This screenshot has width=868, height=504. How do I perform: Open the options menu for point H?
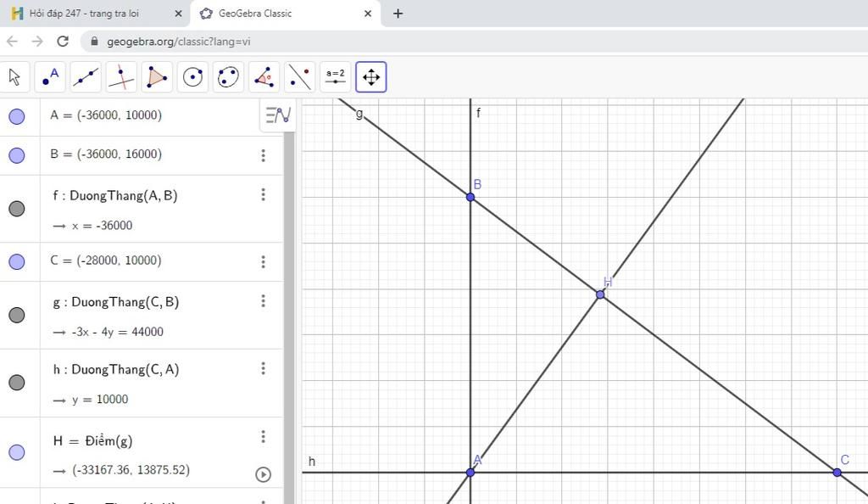coord(264,437)
